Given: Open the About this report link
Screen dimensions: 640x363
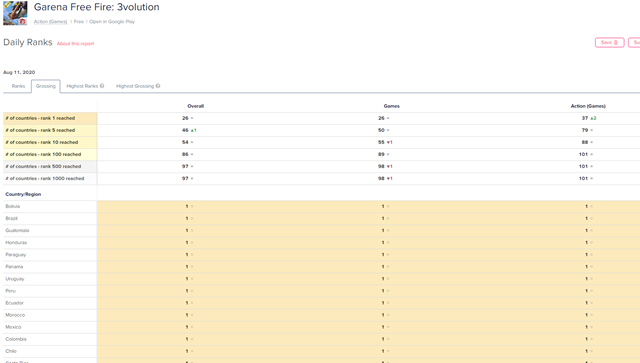Looking at the screenshot, I should point(76,44).
